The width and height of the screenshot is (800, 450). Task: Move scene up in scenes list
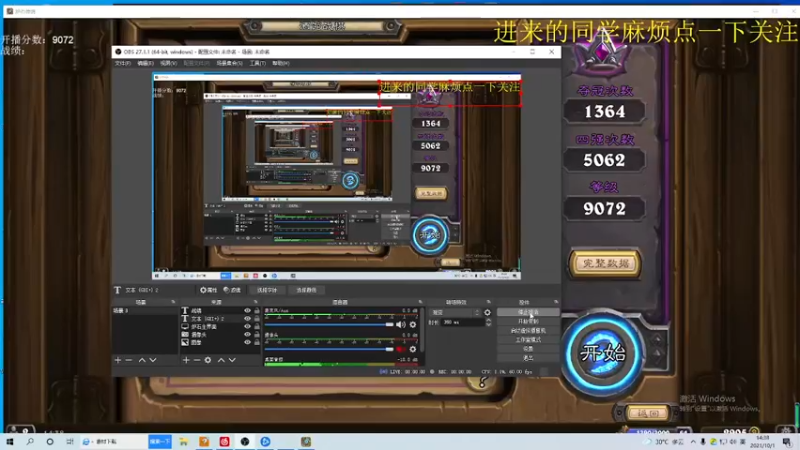(x=142, y=360)
